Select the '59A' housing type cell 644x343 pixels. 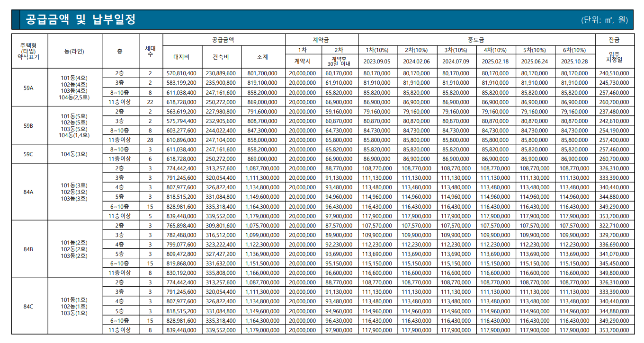point(29,88)
